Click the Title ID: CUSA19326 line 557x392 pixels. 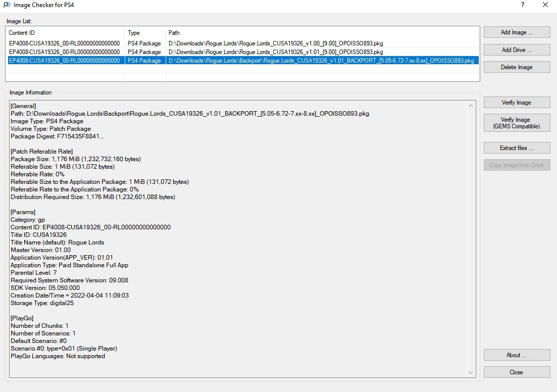pos(39,235)
